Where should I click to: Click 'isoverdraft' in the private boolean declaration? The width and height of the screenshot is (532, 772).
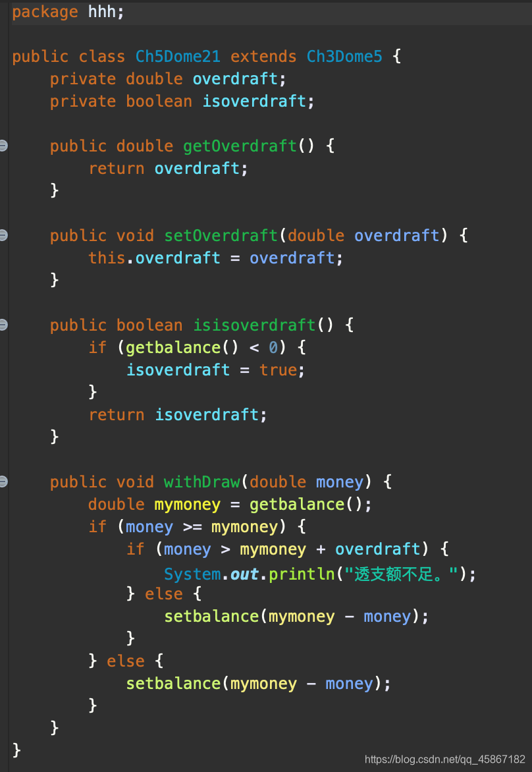tap(254, 101)
